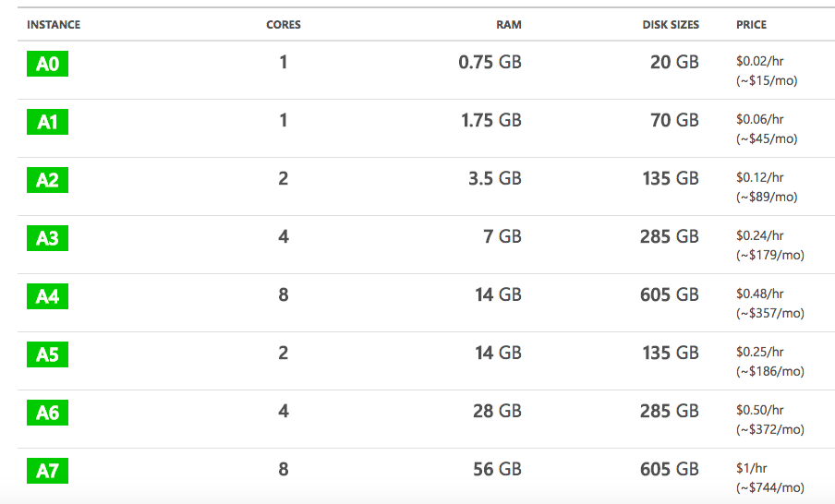
Task: Click the INSTANCE column header
Action: [54, 25]
